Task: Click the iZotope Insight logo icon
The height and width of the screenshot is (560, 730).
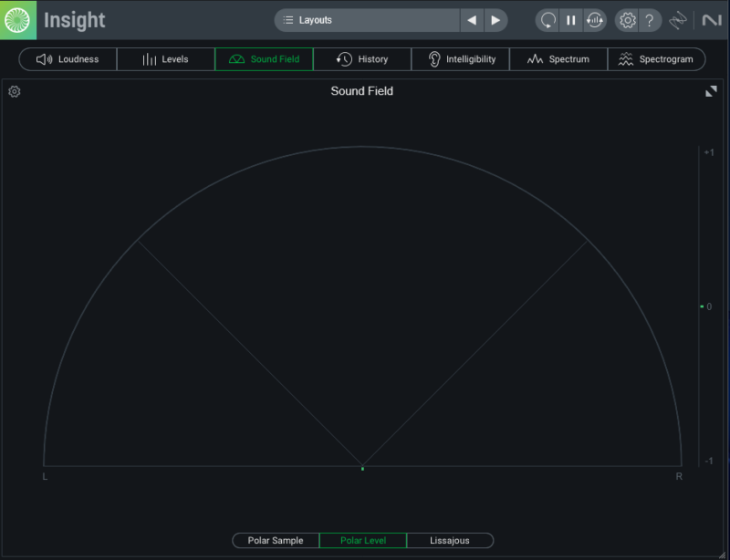Action: (x=17, y=19)
